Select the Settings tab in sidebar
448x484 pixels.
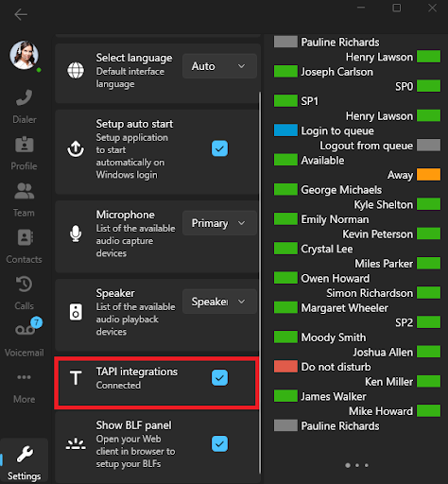coord(25,460)
